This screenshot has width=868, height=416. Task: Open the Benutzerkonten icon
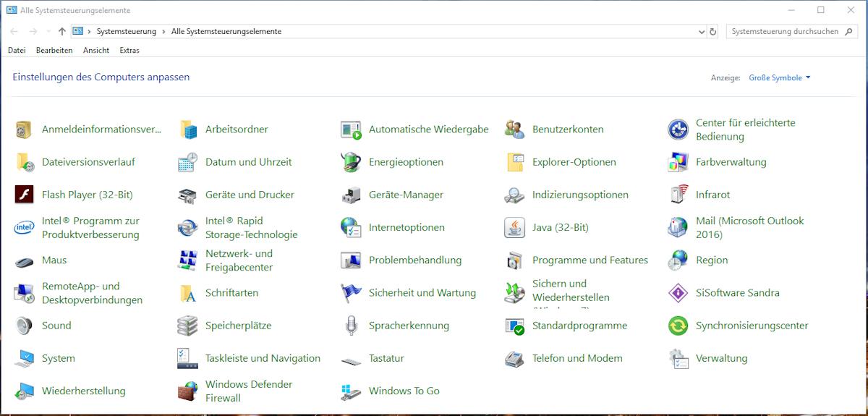(514, 130)
